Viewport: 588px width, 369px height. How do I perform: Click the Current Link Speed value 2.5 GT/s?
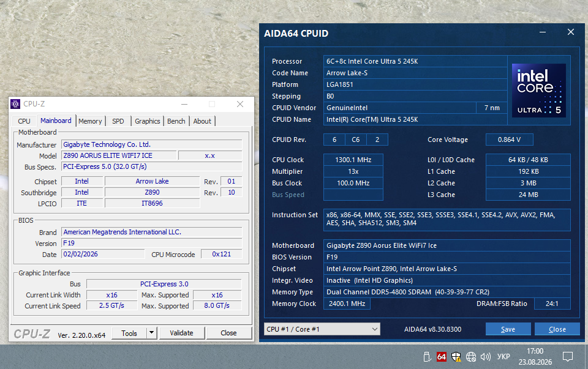pos(111,306)
